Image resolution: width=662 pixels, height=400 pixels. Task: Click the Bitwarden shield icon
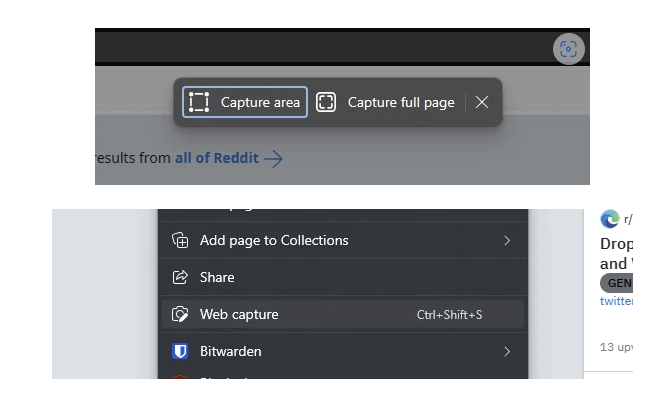coord(180,351)
